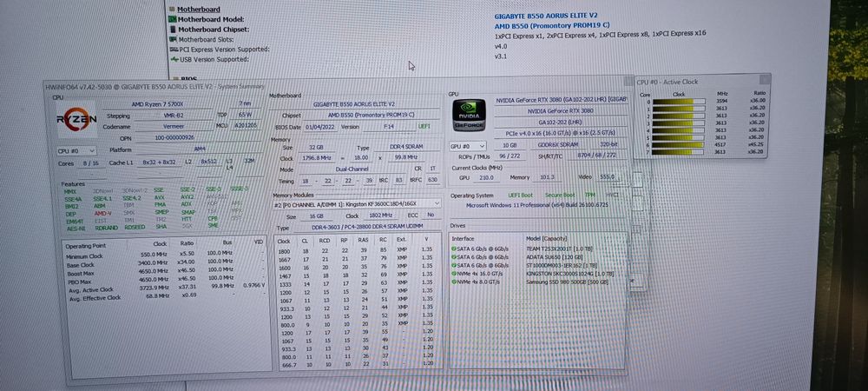Click the AMD Ryzen 7 5700X name field
The height and width of the screenshot is (391, 868).
[156, 104]
